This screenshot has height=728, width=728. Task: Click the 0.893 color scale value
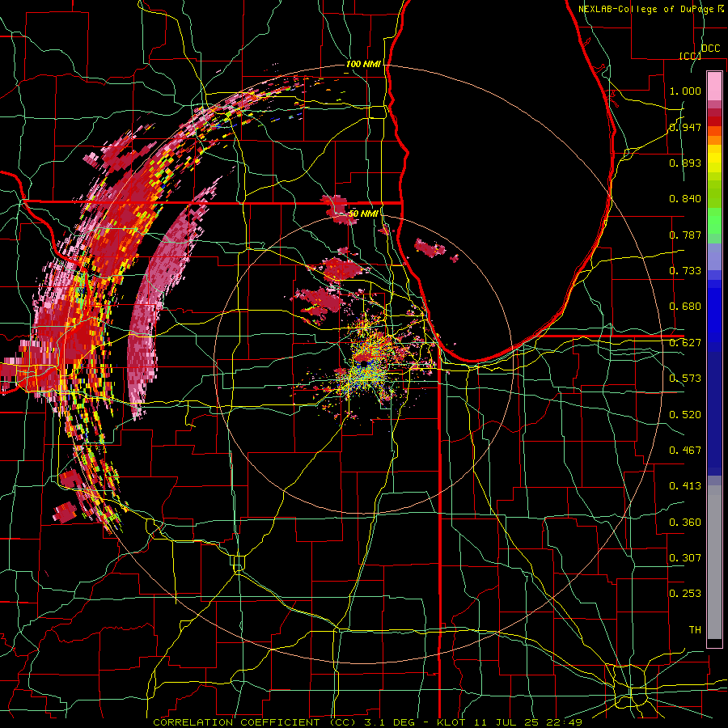tap(685, 163)
